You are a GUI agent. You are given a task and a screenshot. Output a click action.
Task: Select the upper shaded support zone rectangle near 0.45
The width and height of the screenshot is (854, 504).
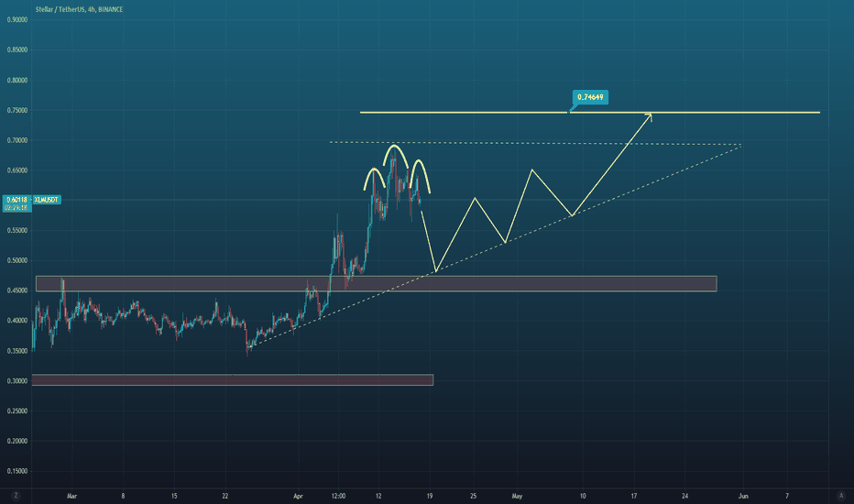(377, 284)
